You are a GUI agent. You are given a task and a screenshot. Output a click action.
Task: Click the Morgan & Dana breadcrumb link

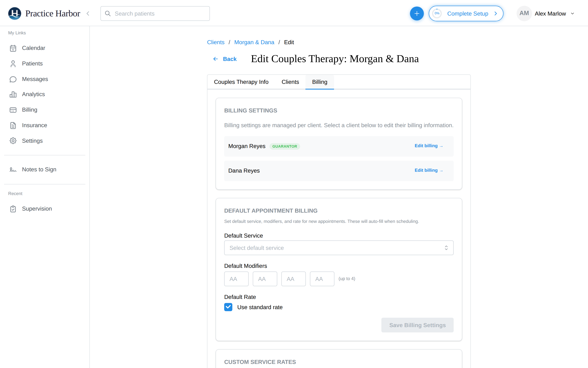tap(254, 42)
